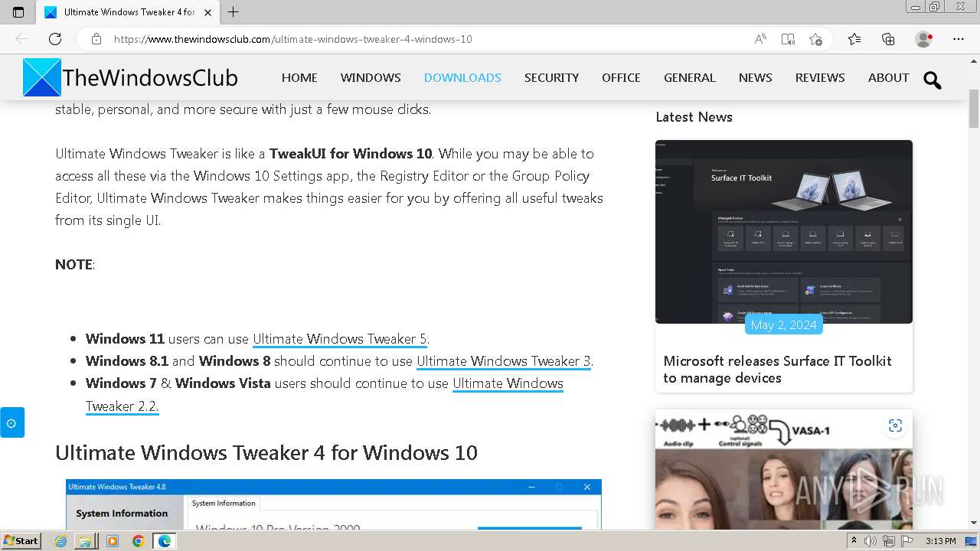The width and height of the screenshot is (980, 551).
Task: Open Microsoft releases Surface IT Toolkit article
Action: [777, 369]
